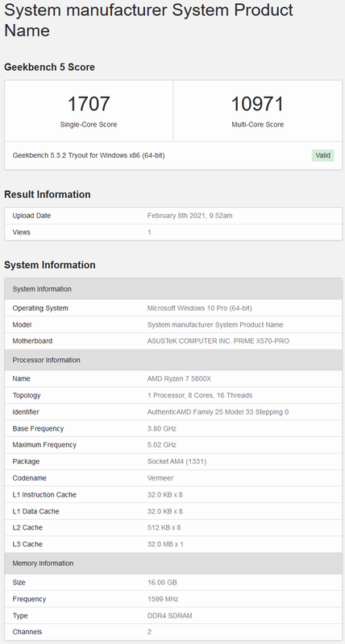Select the date February 8th 2021, 9:52am

(189, 216)
